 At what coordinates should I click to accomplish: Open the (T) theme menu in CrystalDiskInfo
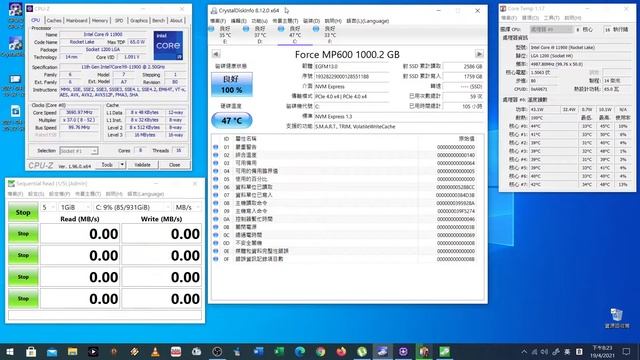click(285, 21)
